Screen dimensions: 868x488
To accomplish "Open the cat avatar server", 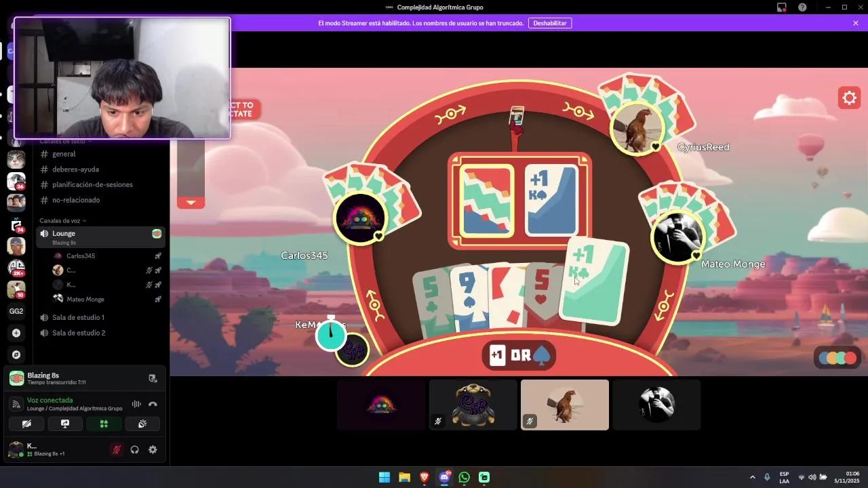I will (16, 159).
